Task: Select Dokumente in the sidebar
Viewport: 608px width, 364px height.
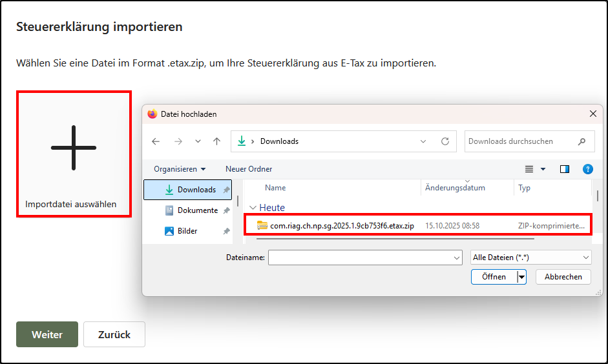Action: point(197,210)
